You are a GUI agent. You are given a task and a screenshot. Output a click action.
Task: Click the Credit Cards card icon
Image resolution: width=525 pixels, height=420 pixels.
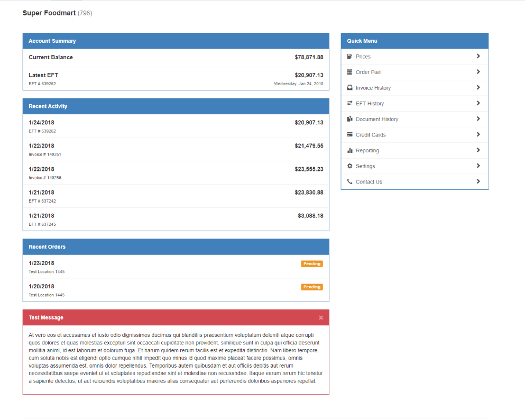(x=349, y=135)
